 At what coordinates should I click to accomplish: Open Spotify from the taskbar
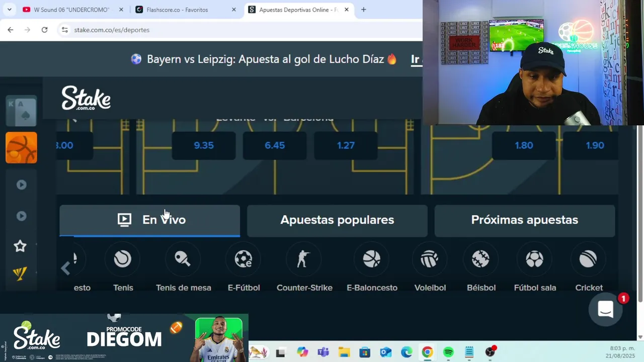click(x=448, y=352)
